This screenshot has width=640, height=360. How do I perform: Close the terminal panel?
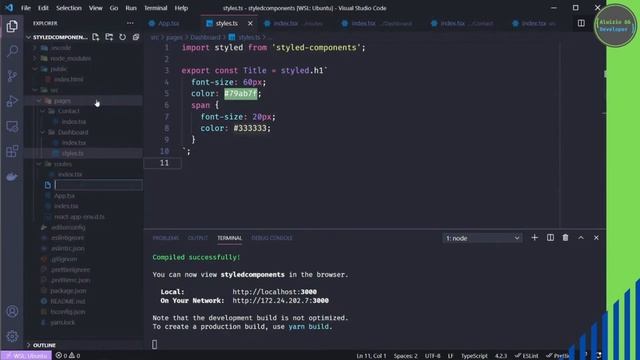596,238
